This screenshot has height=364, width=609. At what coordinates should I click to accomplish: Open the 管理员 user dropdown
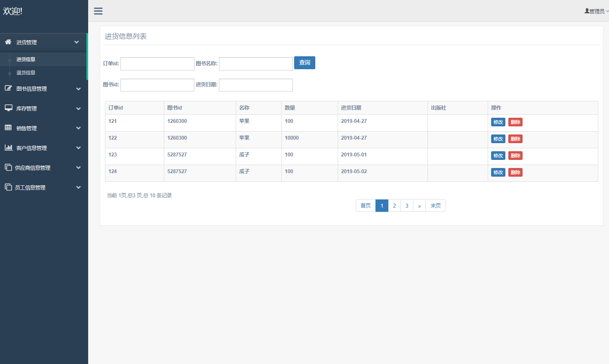coord(597,11)
